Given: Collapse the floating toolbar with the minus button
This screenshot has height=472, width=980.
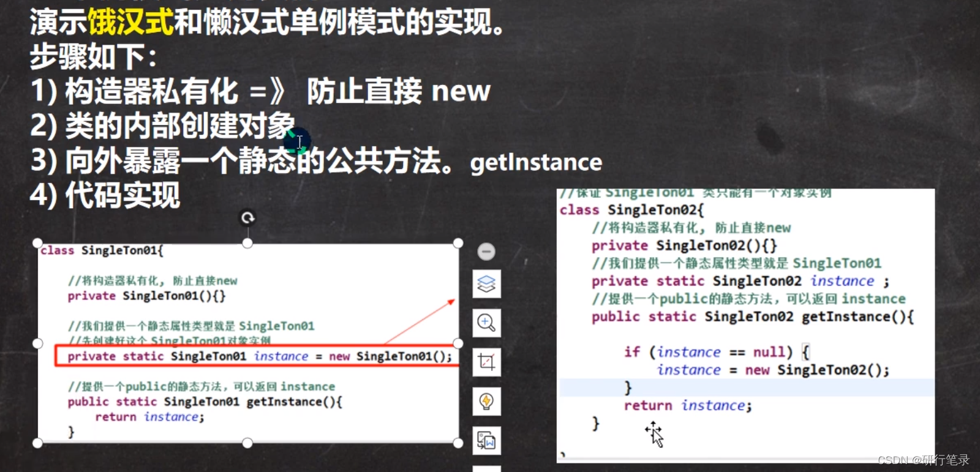Looking at the screenshot, I should (486, 252).
